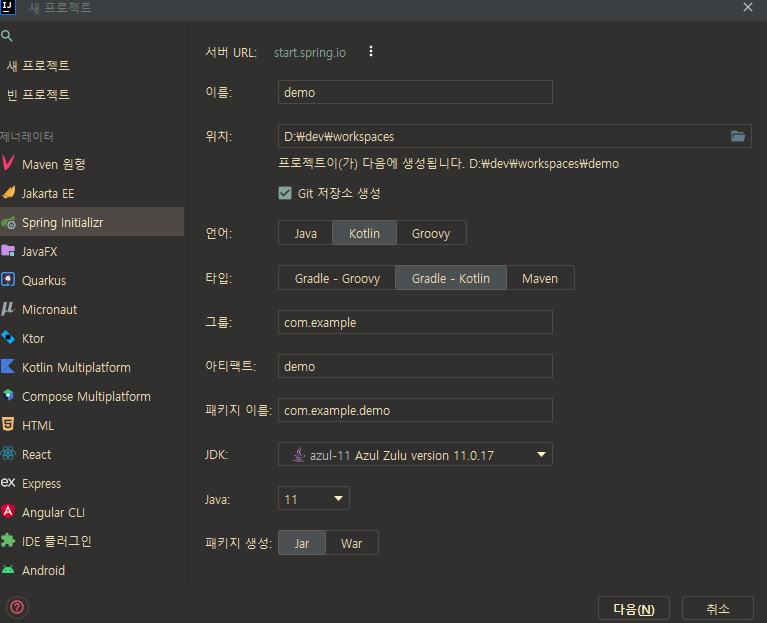Click the project name field containing demo
This screenshot has height=623, width=767.
click(x=415, y=92)
